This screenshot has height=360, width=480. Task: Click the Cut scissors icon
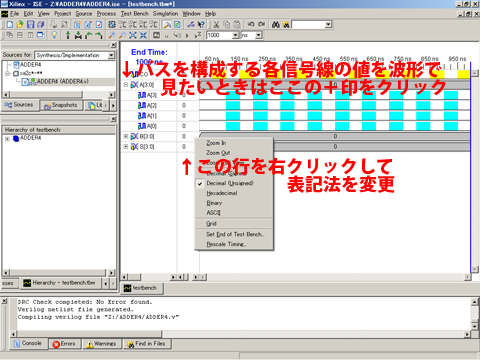click(216, 24)
